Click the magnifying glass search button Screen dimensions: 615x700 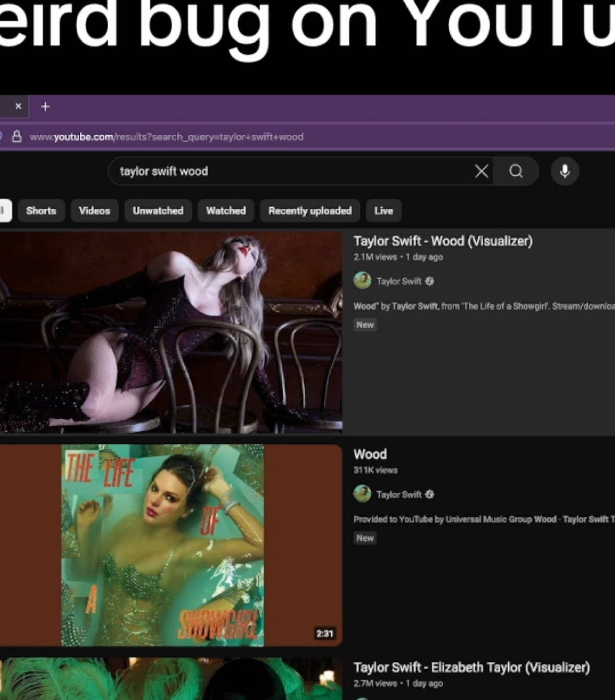pos(516,171)
